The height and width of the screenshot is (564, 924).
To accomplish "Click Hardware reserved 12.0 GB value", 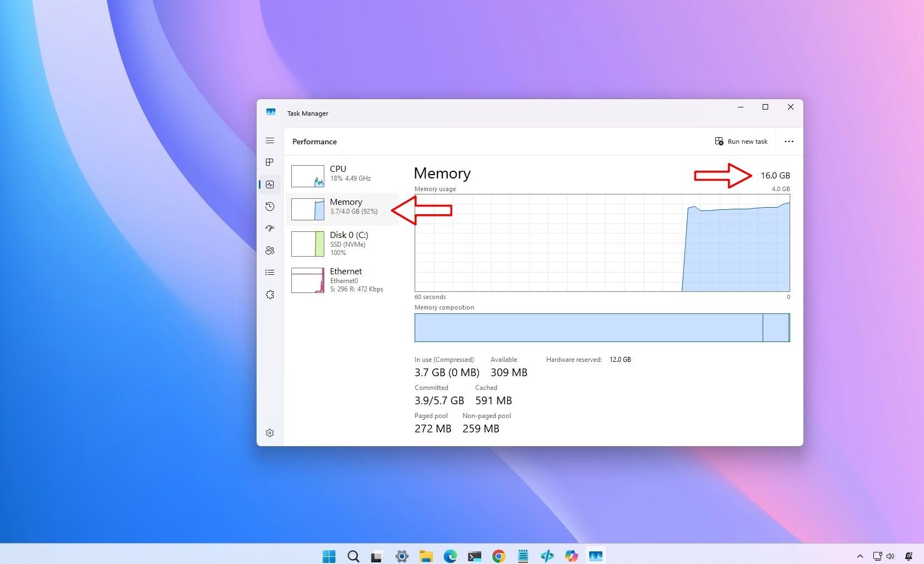I will pos(620,360).
